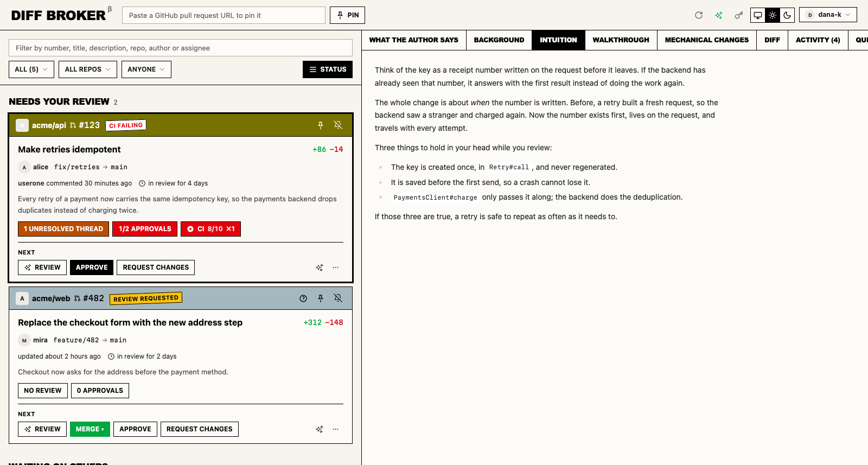Viewport: 868px width, 465px height.
Task: Click the 1 UNRESOLVED THREAD badge
Action: (x=63, y=229)
